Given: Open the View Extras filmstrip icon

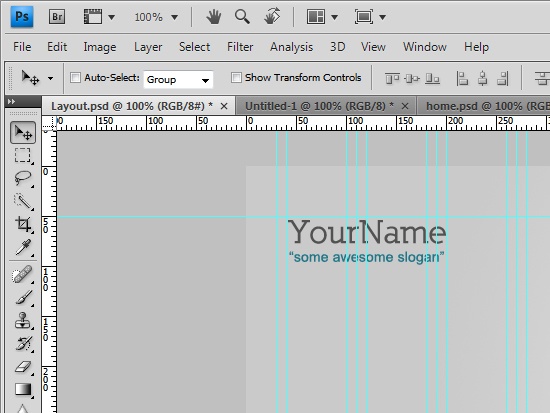Looking at the screenshot, I should click(x=93, y=16).
